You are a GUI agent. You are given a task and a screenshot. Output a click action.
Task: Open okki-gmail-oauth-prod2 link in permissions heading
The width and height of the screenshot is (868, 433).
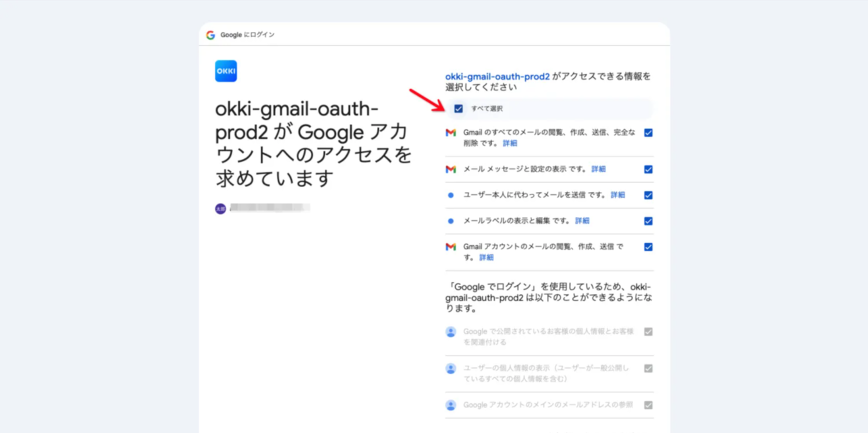pyautogui.click(x=497, y=77)
